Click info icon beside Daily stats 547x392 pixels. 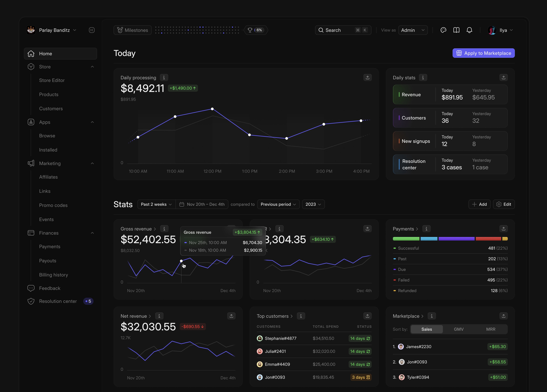[x=423, y=78]
